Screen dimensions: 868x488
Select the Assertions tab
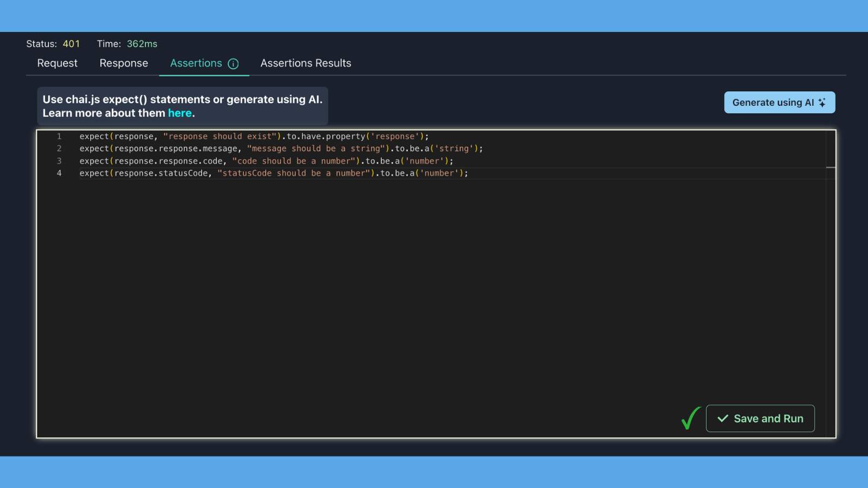coord(204,63)
